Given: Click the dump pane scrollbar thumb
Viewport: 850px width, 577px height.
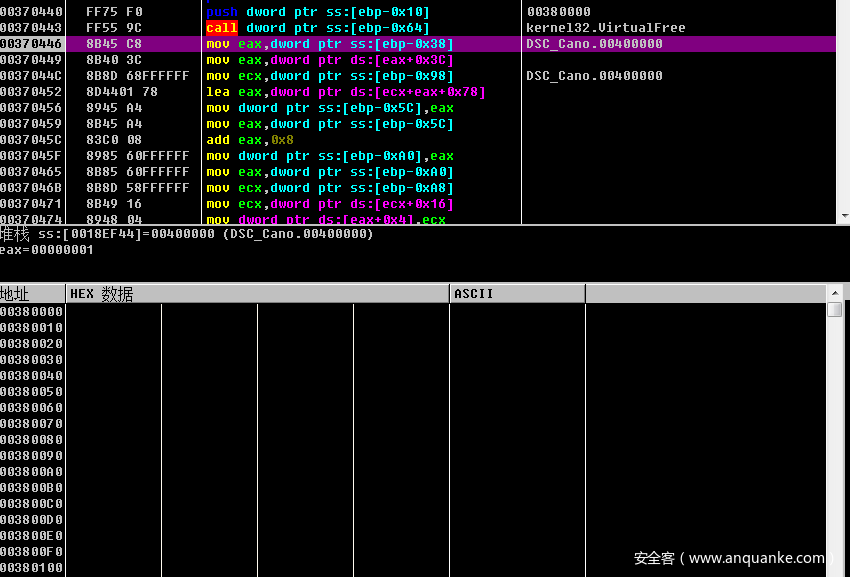Looking at the screenshot, I should point(834,309).
